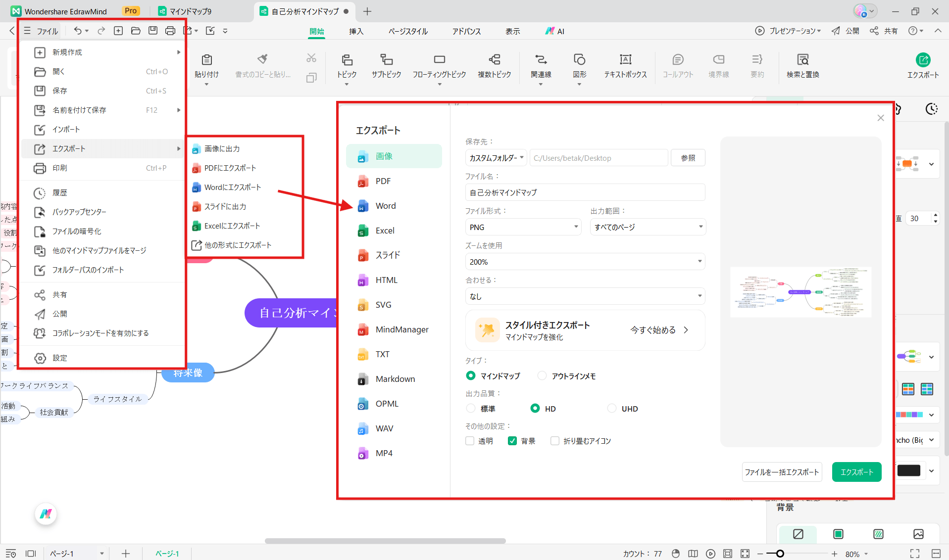
Task: Open the black color swatch dropdown arrow
Action: click(x=931, y=471)
